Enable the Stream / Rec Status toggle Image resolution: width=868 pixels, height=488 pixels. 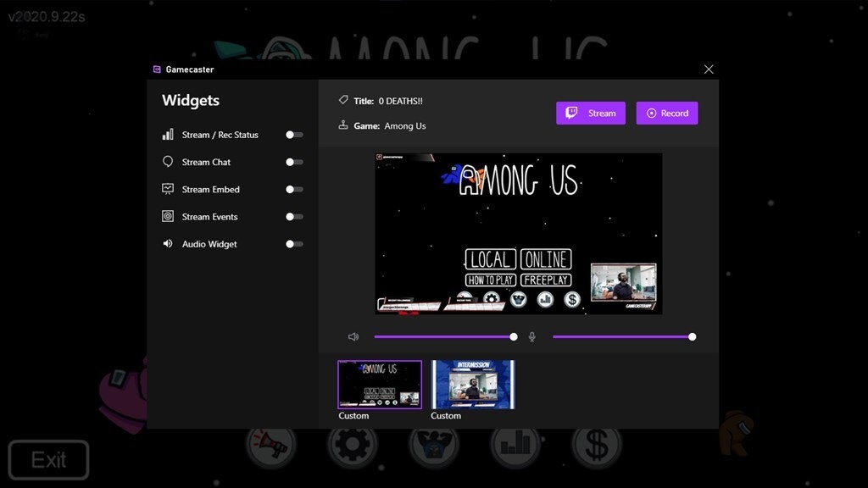(293, 134)
